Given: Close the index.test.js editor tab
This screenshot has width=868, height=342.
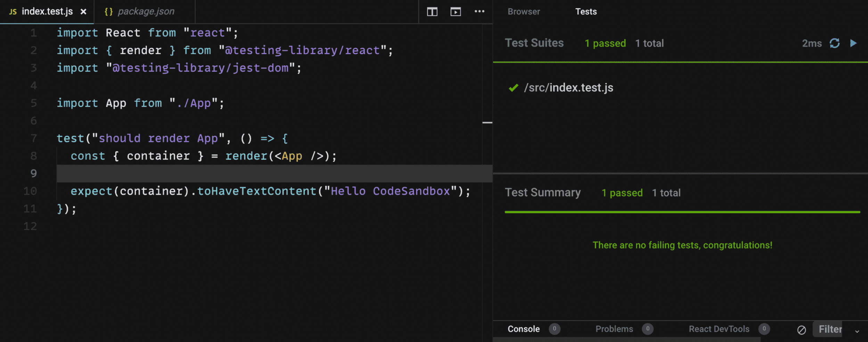Looking at the screenshot, I should [x=83, y=11].
